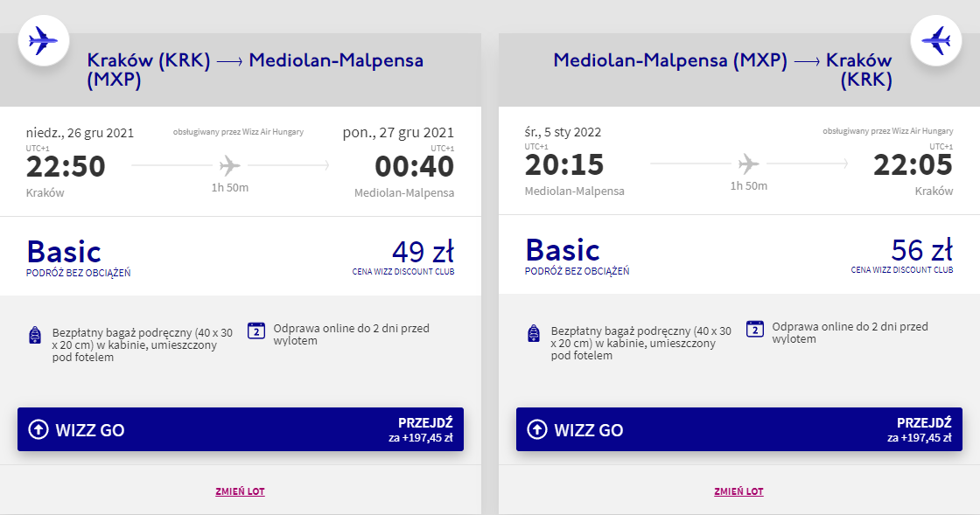
Task: Click the plane icon between 22:50 and 00:40
Action: [x=230, y=164]
